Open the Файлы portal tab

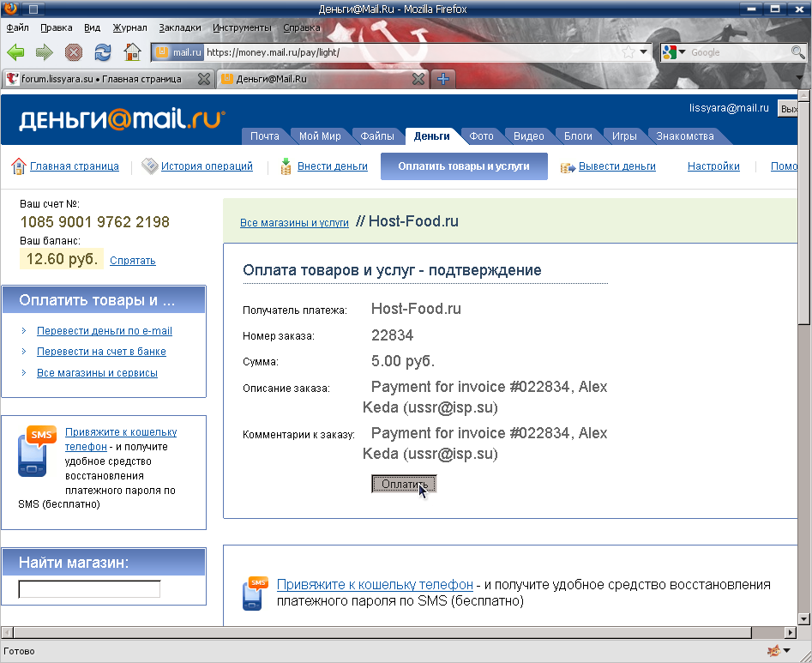coord(377,136)
